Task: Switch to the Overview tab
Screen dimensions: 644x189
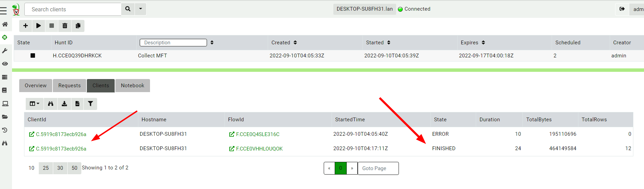Action: click(x=36, y=86)
